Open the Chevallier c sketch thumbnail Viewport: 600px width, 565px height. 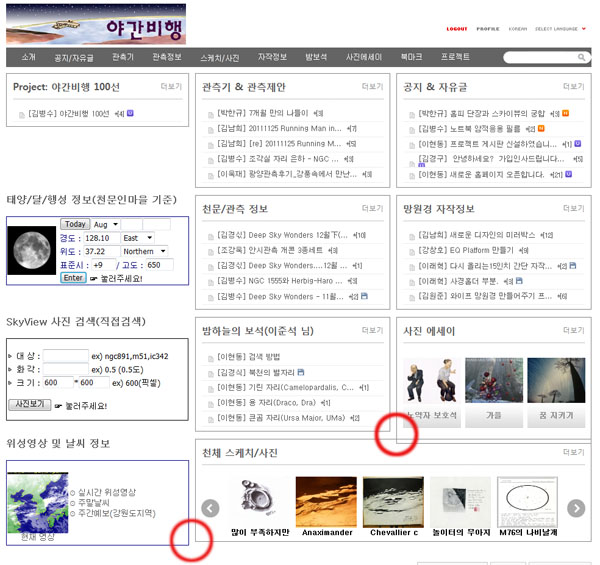click(392, 498)
